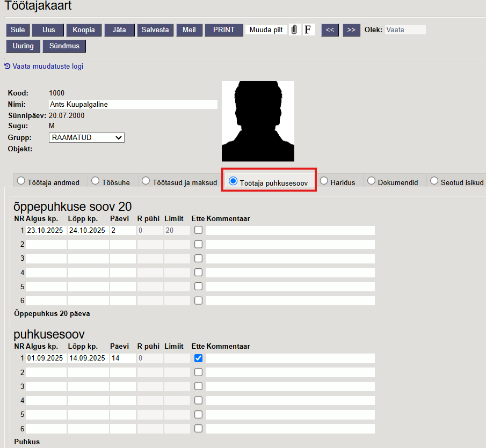Go to previous record with << button
The height and width of the screenshot is (448, 486).
(330, 30)
